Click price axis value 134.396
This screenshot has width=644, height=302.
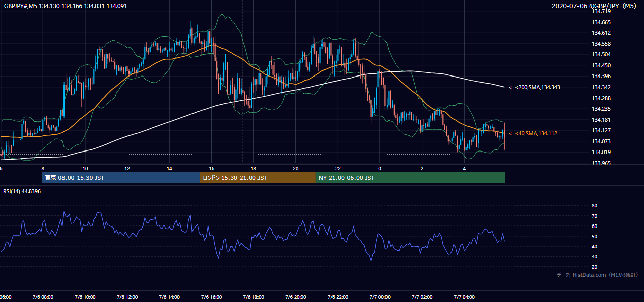click(601, 76)
